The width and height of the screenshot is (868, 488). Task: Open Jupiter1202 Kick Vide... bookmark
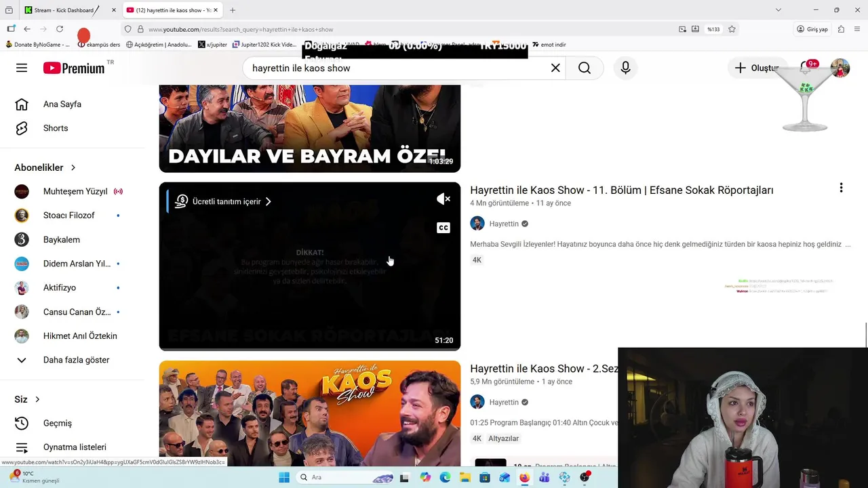pos(264,45)
